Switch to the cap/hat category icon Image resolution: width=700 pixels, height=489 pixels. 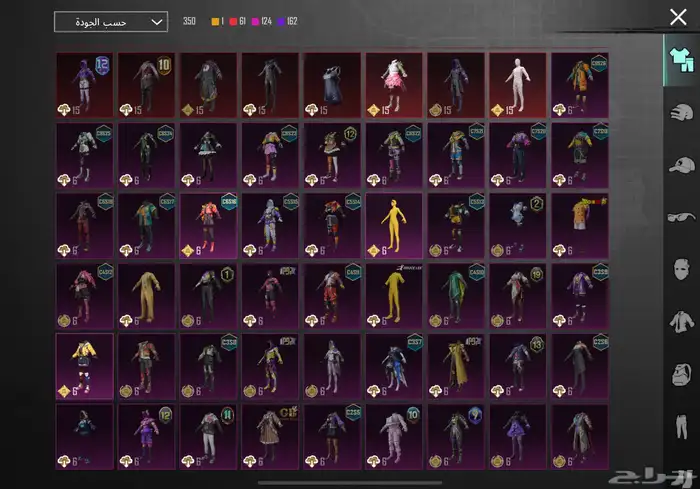[679, 164]
